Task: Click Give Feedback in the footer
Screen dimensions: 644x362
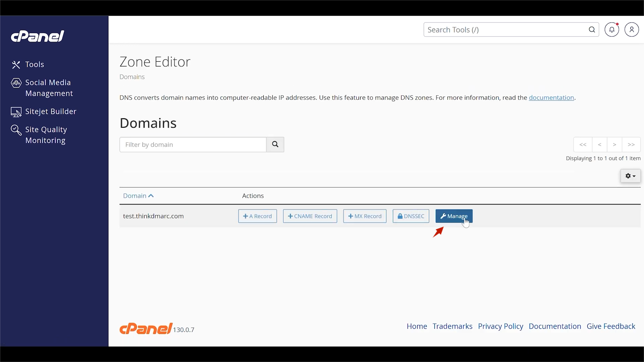Action: [x=611, y=326]
